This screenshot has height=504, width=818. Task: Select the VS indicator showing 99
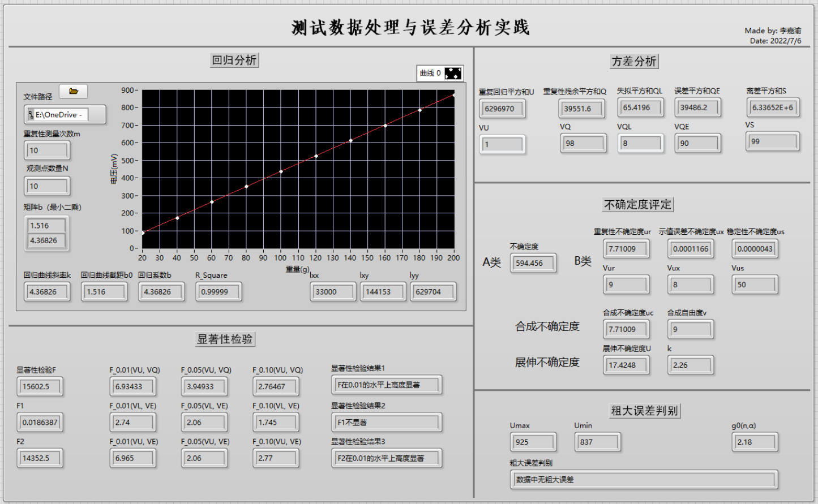click(772, 141)
